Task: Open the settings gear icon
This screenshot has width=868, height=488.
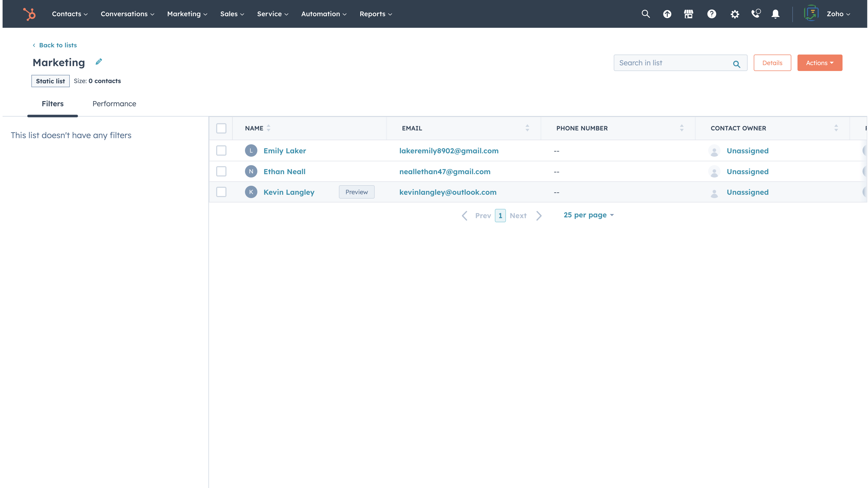Action: pyautogui.click(x=734, y=14)
